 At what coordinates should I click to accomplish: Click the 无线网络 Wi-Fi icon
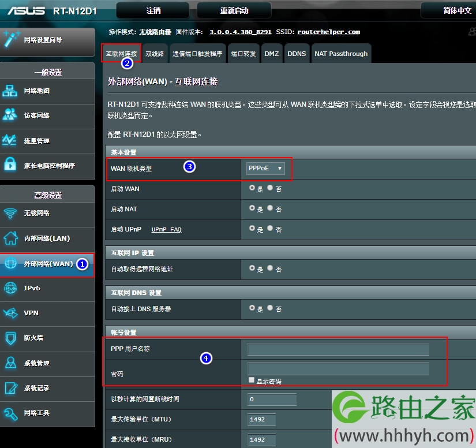coord(10,213)
